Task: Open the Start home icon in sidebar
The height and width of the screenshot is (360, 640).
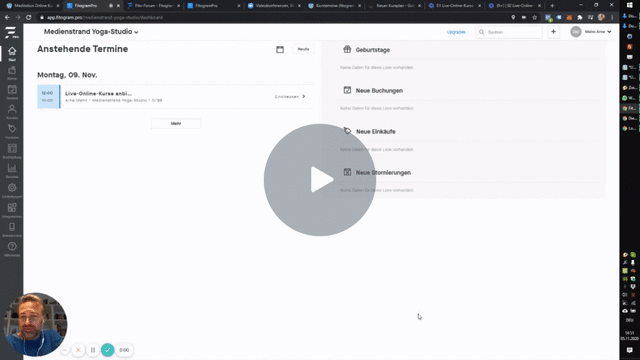Action: point(12,53)
